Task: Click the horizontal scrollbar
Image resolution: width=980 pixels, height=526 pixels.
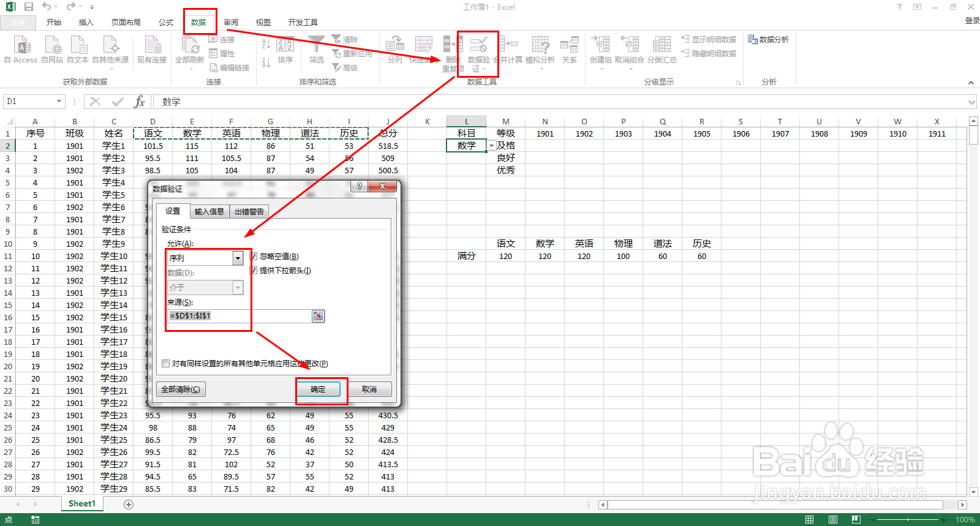Action: click(x=775, y=505)
